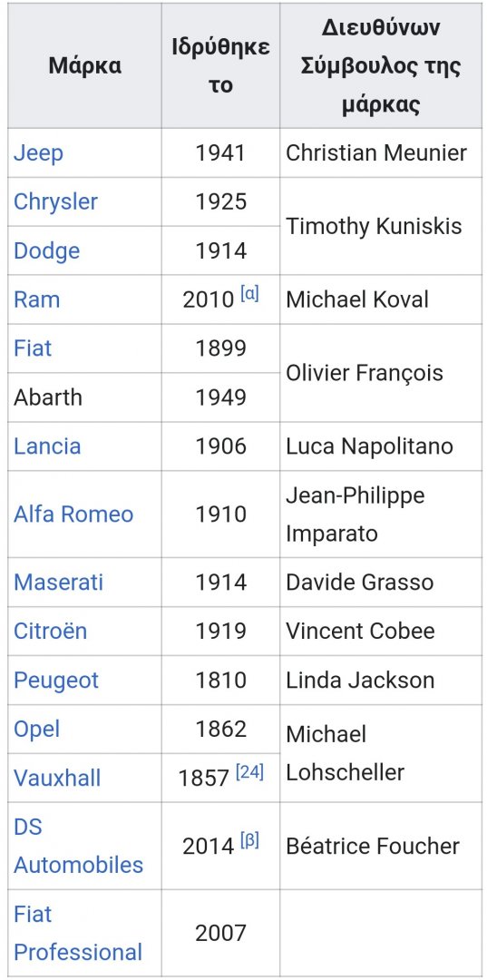Follow the Dodge link
The image size is (487, 980).
click(47, 250)
